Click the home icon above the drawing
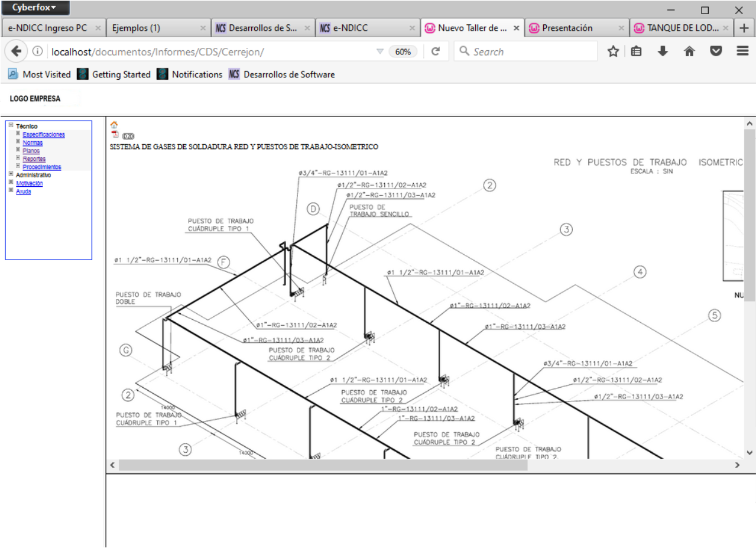 click(114, 125)
